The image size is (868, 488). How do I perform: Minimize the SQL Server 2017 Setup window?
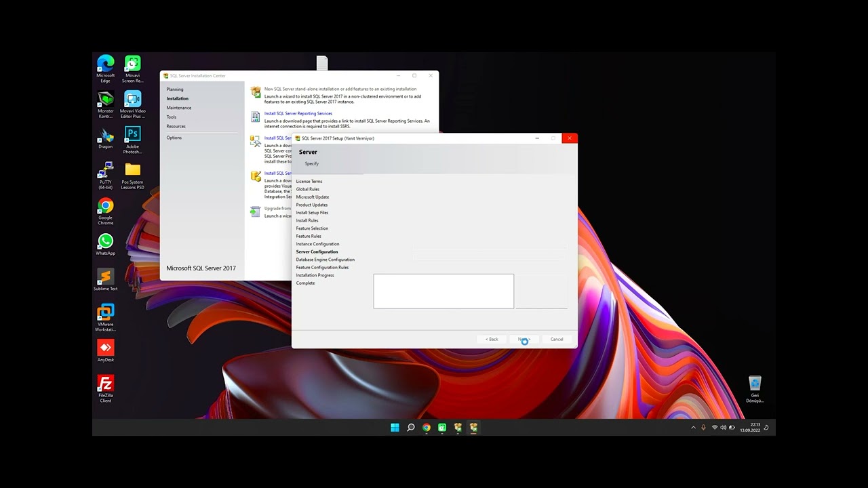pos(537,138)
